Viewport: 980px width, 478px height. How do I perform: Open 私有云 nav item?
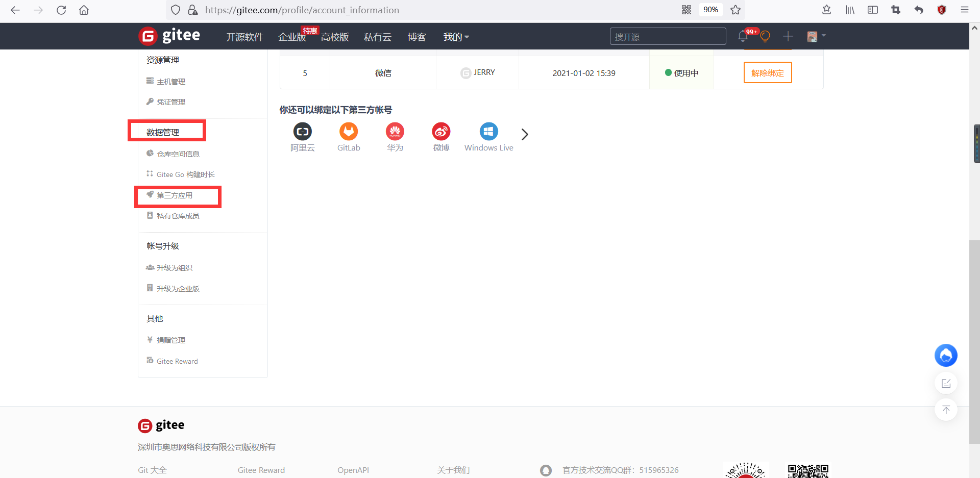[x=378, y=37]
